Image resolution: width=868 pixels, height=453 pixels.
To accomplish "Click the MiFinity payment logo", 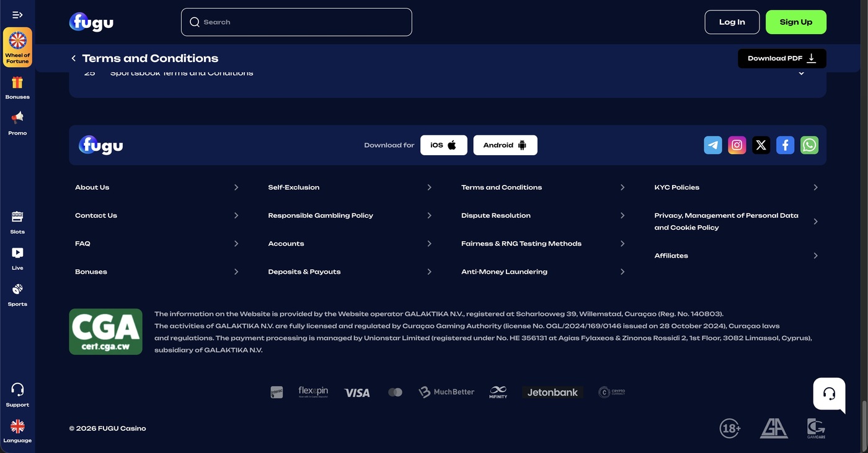I will (498, 392).
